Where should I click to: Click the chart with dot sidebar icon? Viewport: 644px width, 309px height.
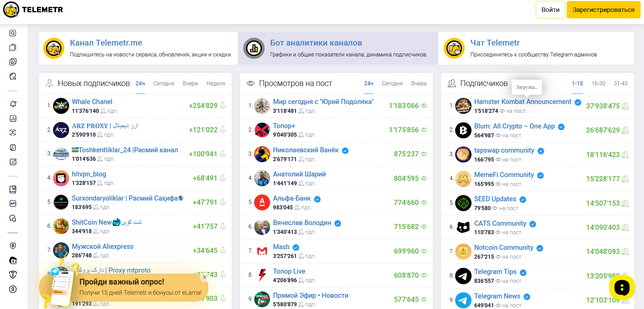(x=13, y=162)
